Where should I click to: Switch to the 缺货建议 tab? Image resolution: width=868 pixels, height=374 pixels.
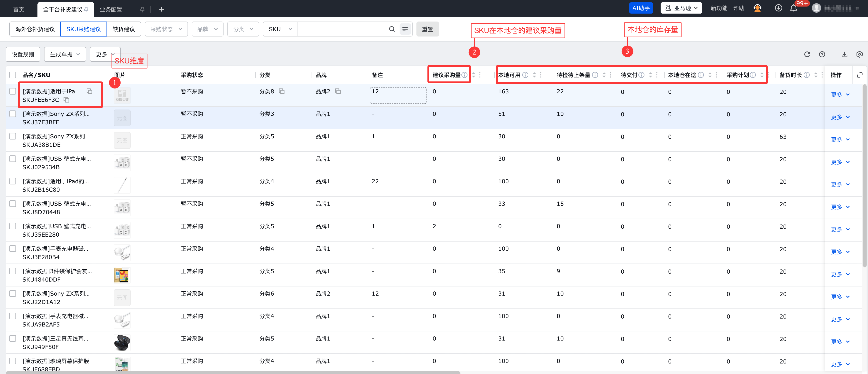click(x=123, y=29)
